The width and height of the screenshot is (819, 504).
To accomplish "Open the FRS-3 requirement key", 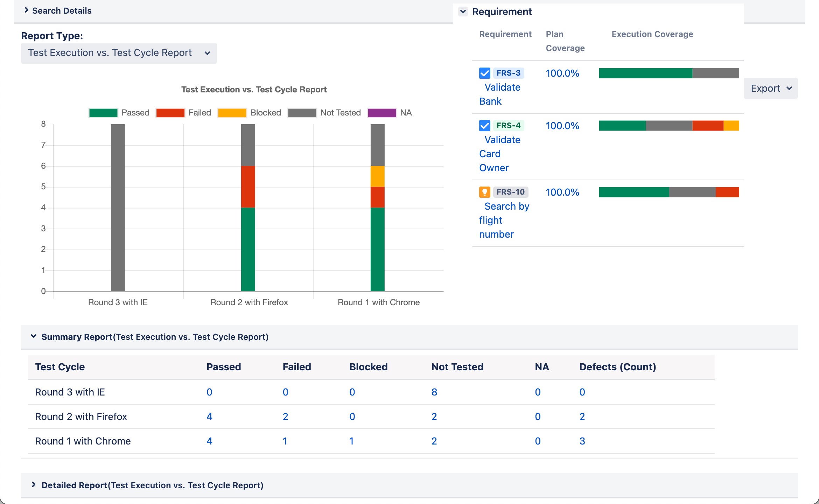I will [509, 73].
